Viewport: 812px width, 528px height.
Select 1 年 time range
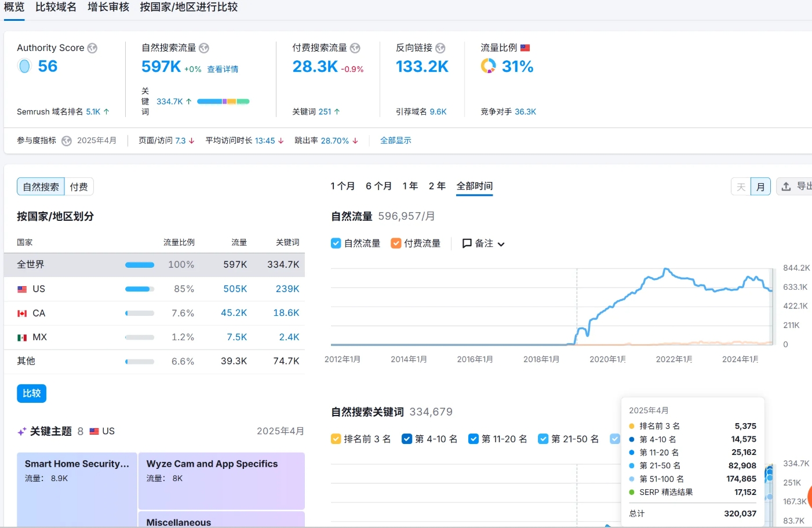pyautogui.click(x=410, y=186)
